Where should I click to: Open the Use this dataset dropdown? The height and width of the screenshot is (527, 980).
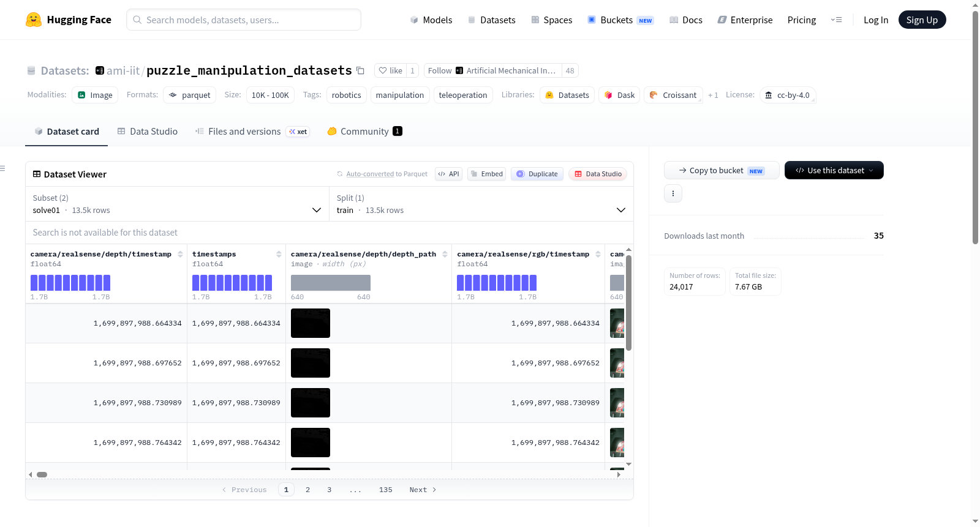(834, 170)
